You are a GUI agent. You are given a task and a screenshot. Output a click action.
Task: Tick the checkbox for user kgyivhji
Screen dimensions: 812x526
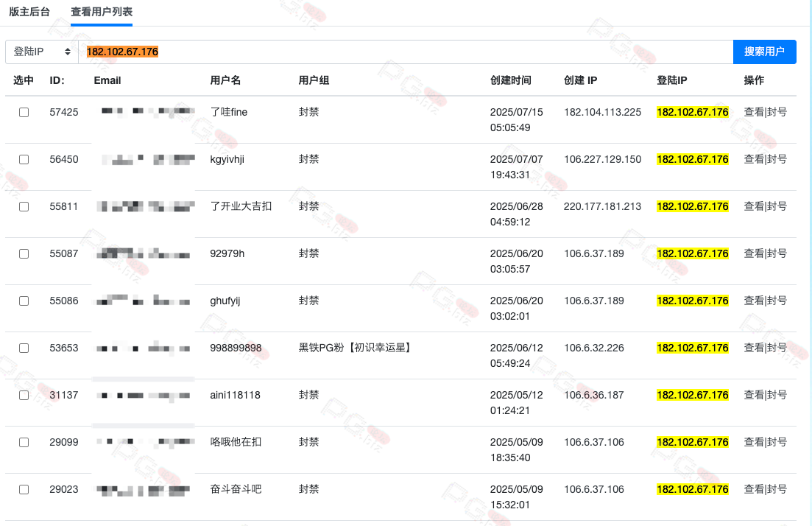pyautogui.click(x=24, y=160)
